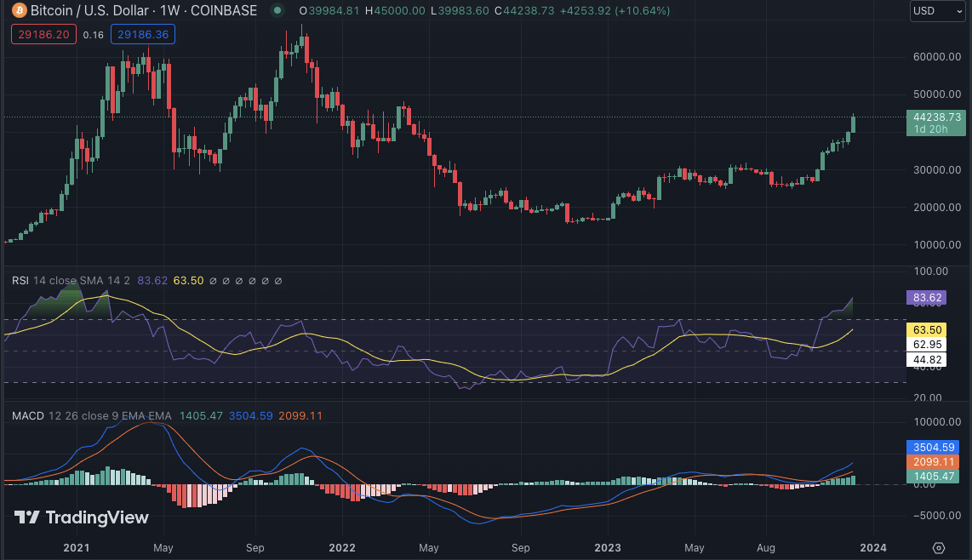Click the TradingView logo

coord(82,517)
